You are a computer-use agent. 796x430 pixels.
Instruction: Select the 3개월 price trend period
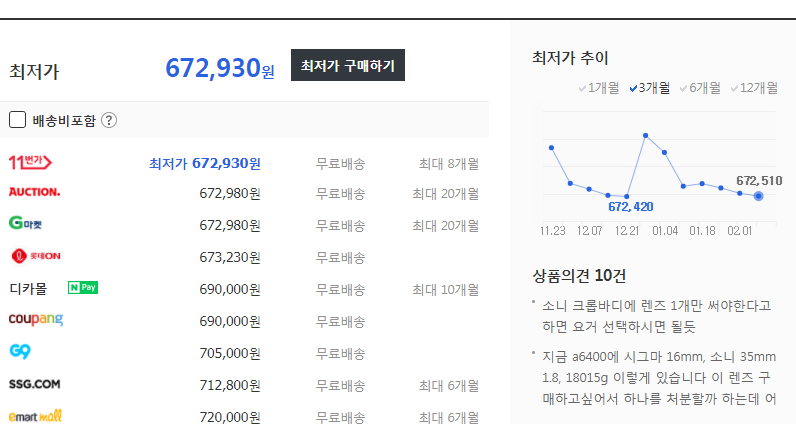(650, 88)
